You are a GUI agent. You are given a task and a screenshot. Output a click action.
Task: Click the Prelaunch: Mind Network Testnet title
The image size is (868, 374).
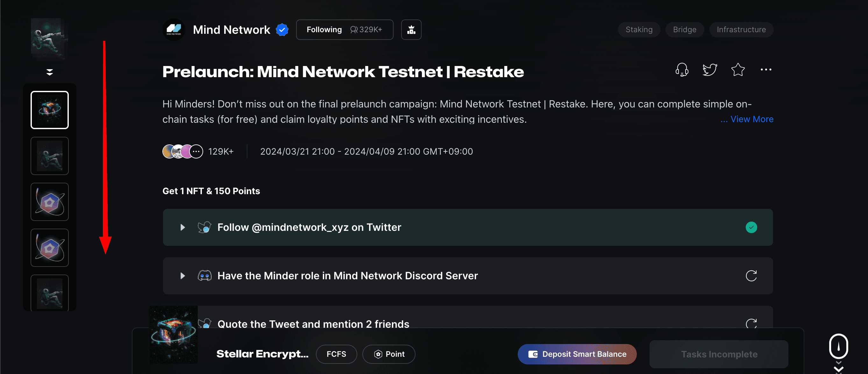click(x=343, y=72)
